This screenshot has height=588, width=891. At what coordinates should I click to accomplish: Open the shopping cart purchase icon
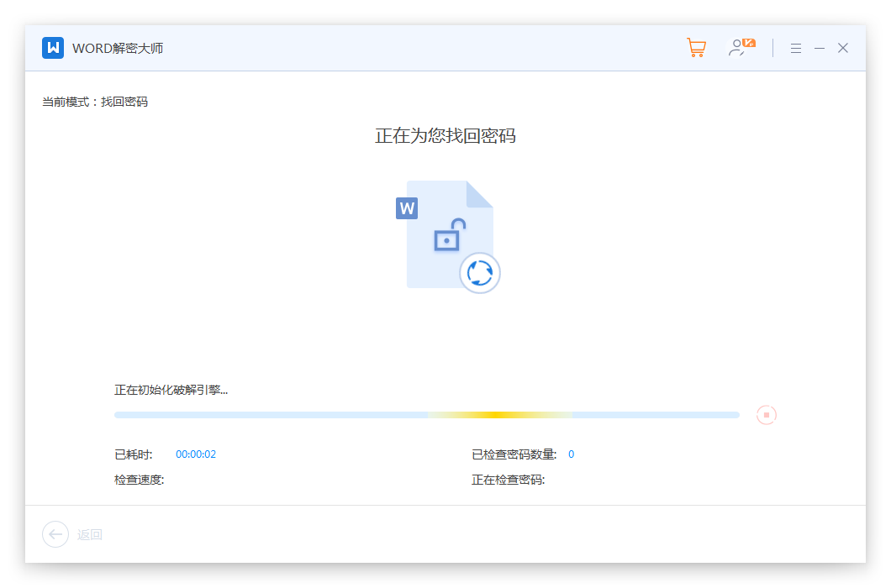[x=696, y=48]
